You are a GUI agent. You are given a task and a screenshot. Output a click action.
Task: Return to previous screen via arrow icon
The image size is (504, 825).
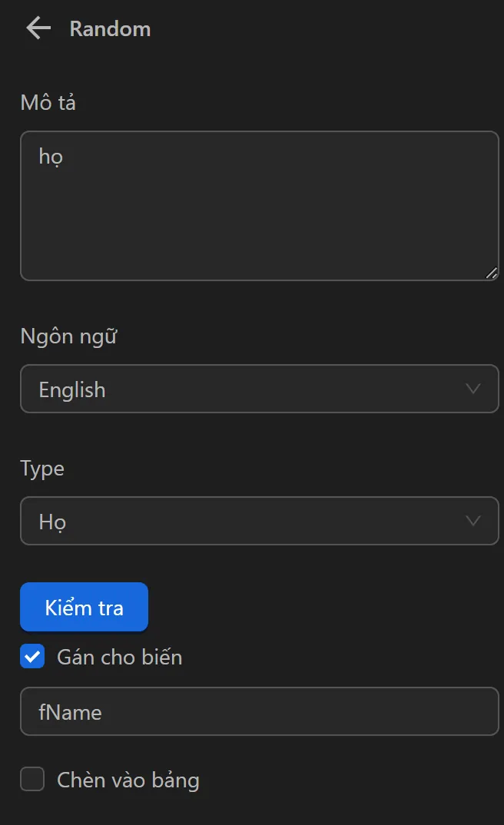[x=38, y=28]
